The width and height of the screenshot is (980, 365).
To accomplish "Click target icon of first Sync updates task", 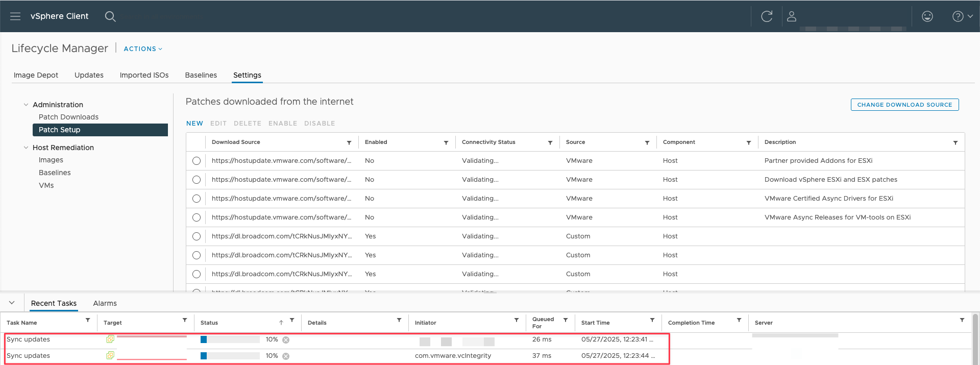I will (110, 339).
